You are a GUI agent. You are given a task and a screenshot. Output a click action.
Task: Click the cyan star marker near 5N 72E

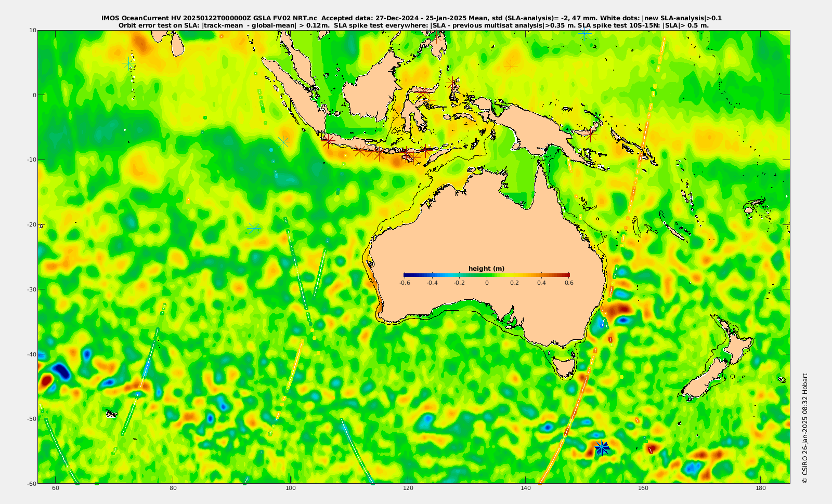[x=128, y=62]
